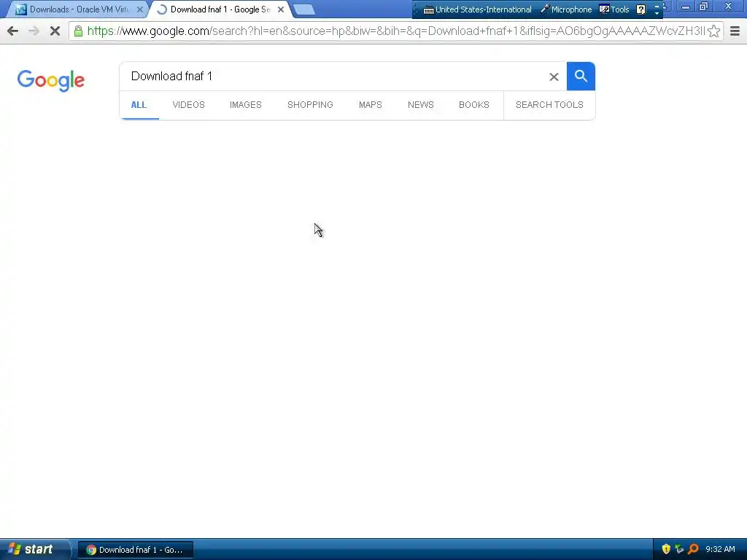Screen dimensions: 747x560
Task: Close the Download fnaf 1 Google tab
Action: (x=281, y=9)
